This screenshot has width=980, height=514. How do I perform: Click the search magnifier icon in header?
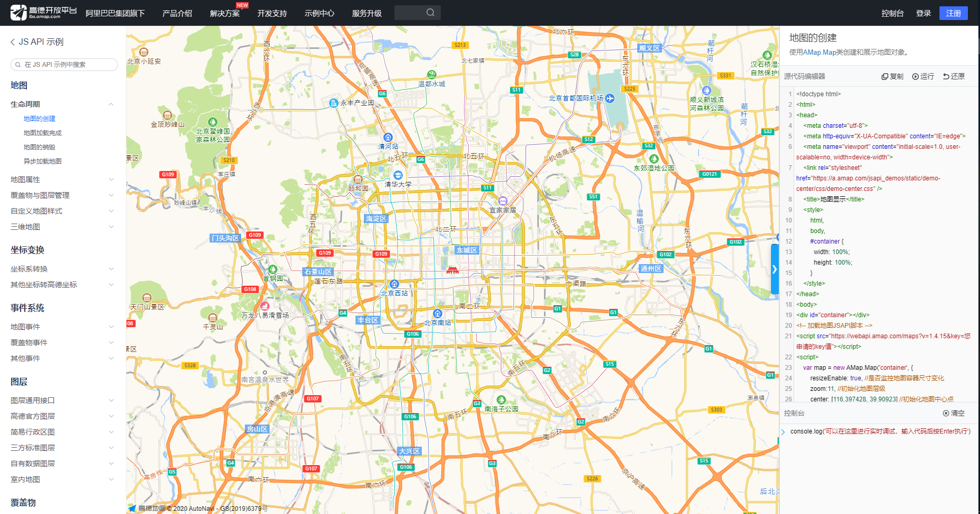click(430, 13)
